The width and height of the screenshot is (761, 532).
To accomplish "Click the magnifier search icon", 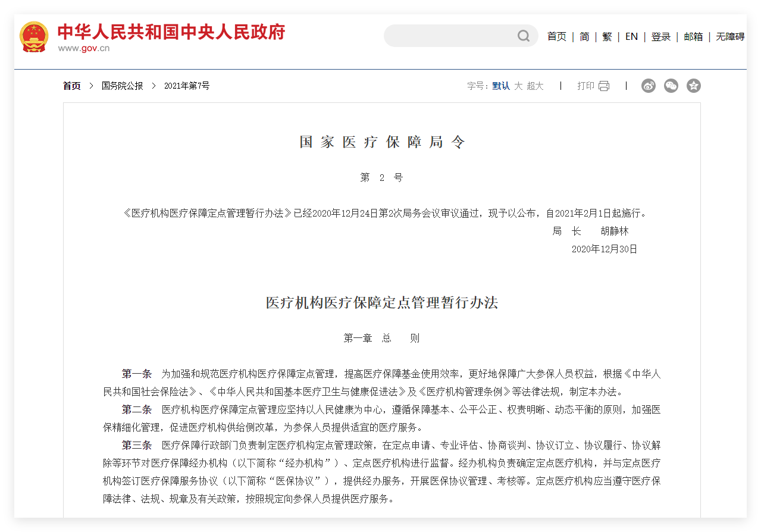I will [523, 36].
